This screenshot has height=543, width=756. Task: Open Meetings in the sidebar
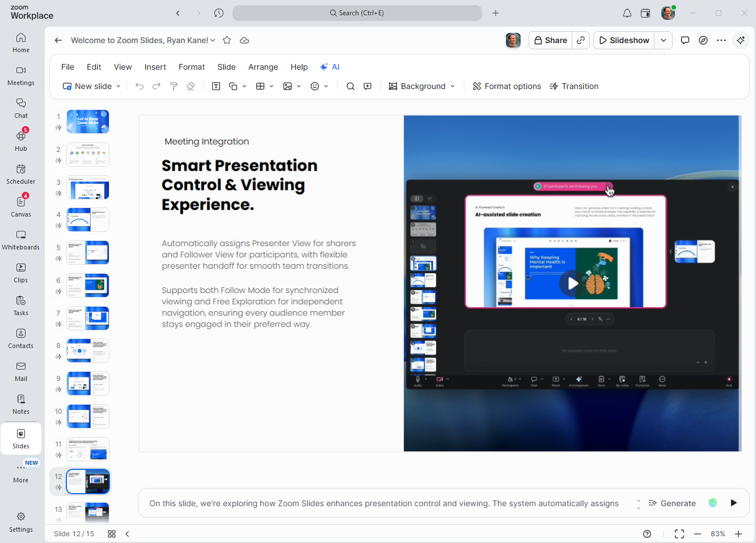(x=21, y=75)
